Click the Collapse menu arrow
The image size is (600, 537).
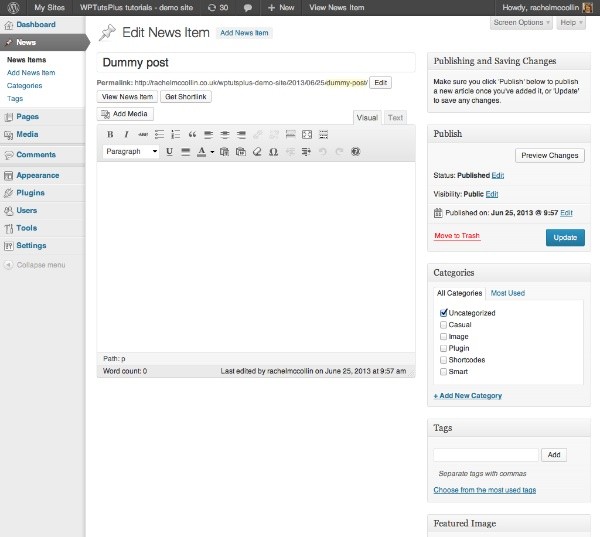point(8,265)
